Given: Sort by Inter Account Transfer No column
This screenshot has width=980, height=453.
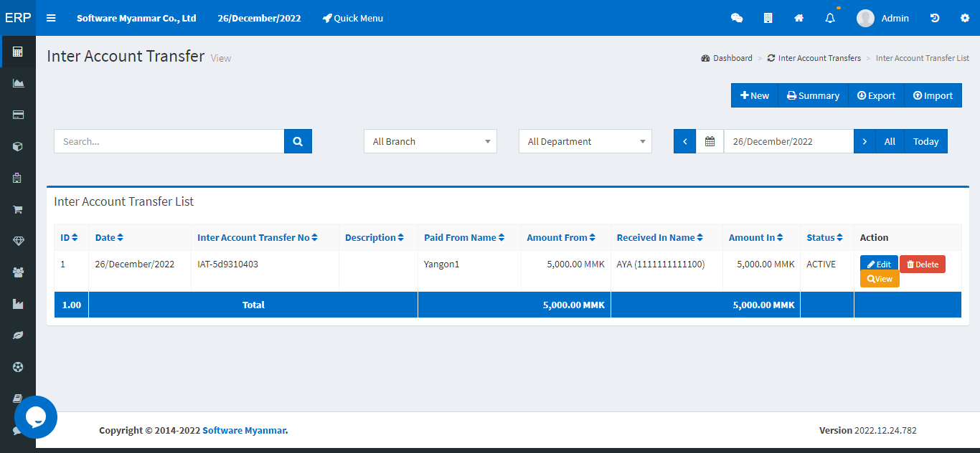Looking at the screenshot, I should coord(258,237).
